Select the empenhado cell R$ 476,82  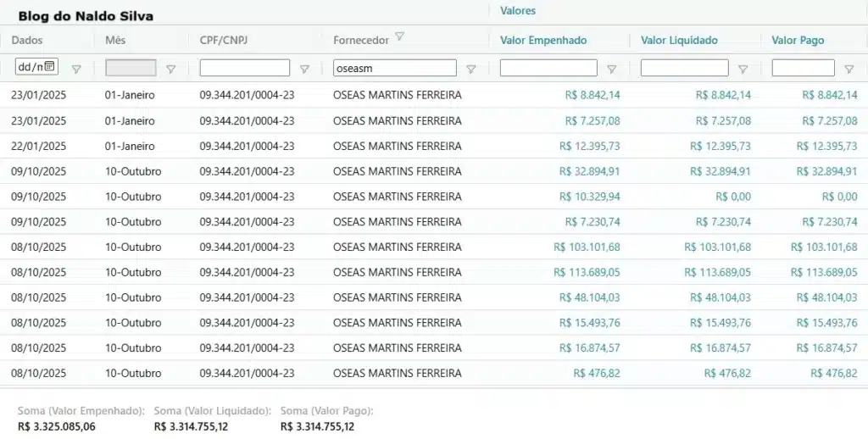(597, 373)
